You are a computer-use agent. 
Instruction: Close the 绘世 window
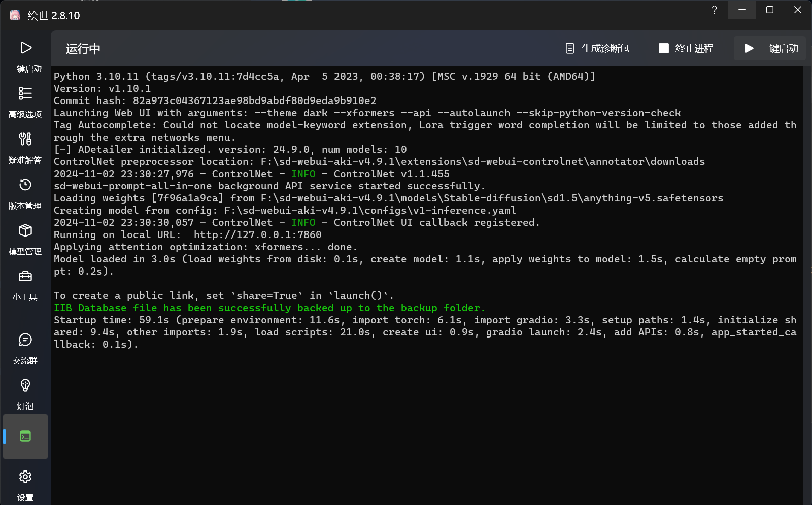point(798,10)
